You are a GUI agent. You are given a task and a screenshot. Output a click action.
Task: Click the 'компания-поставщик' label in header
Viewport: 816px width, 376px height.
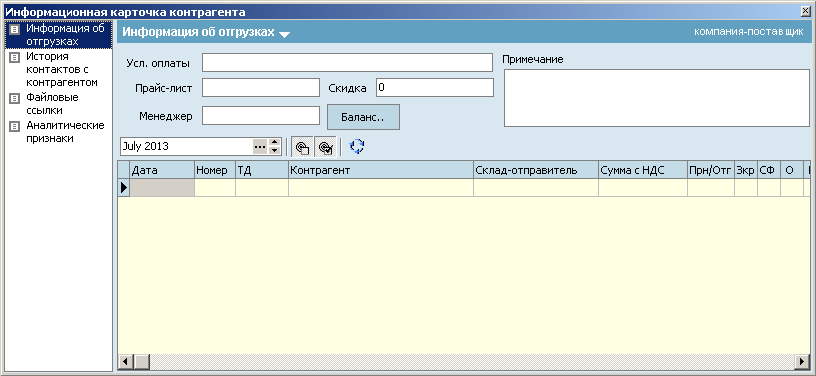tap(748, 32)
